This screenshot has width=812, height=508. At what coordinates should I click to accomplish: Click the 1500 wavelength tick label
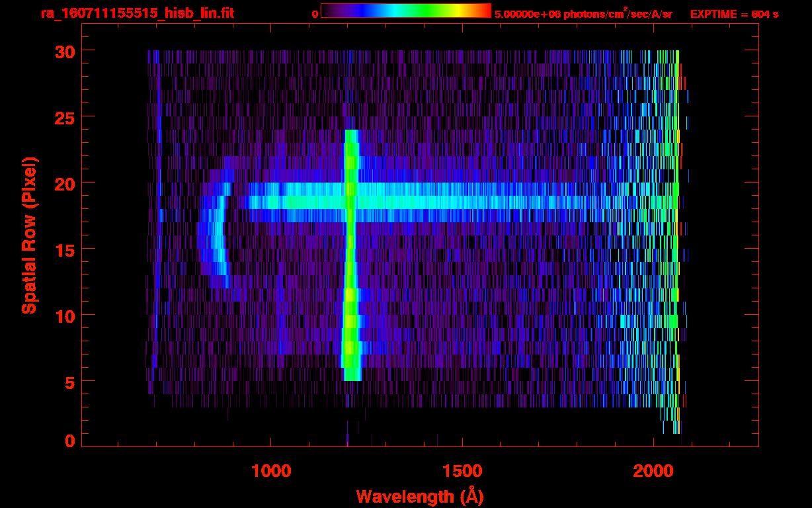(462, 471)
